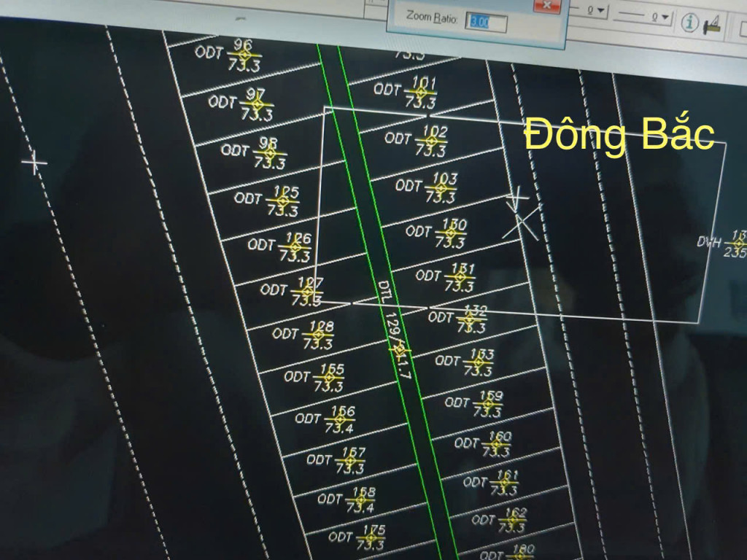Select the DVH parcel label at right edge
747x560 pixels.
pos(708,241)
